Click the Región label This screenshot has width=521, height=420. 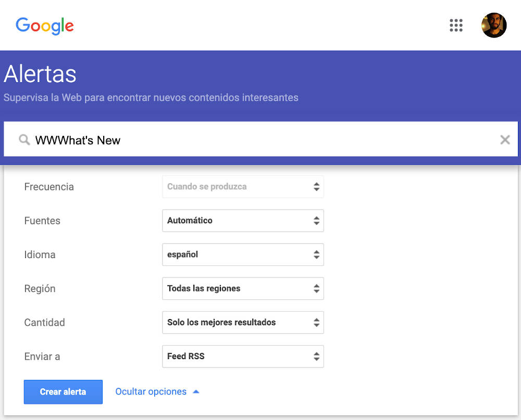(40, 288)
